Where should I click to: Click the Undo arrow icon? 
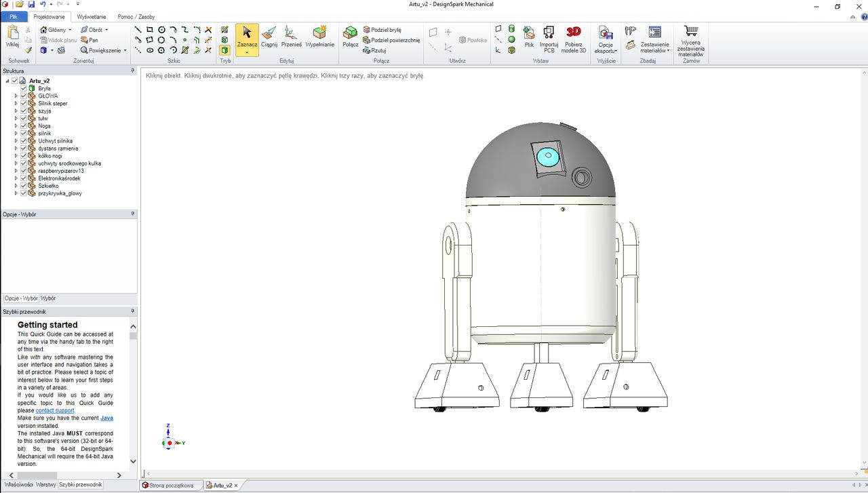point(43,4)
